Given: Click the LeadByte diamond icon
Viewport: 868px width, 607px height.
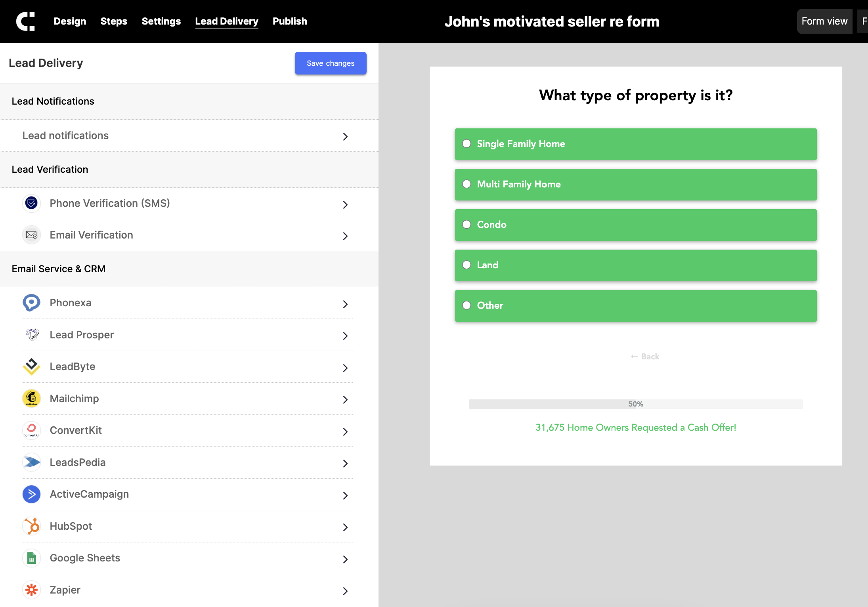Looking at the screenshot, I should (x=31, y=366).
